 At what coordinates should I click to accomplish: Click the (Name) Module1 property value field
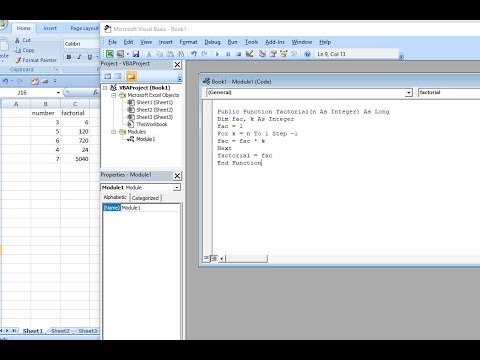(x=150, y=208)
